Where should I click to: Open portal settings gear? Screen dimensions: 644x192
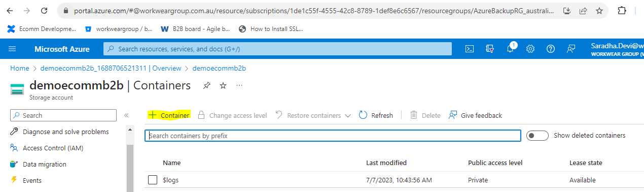(530, 49)
